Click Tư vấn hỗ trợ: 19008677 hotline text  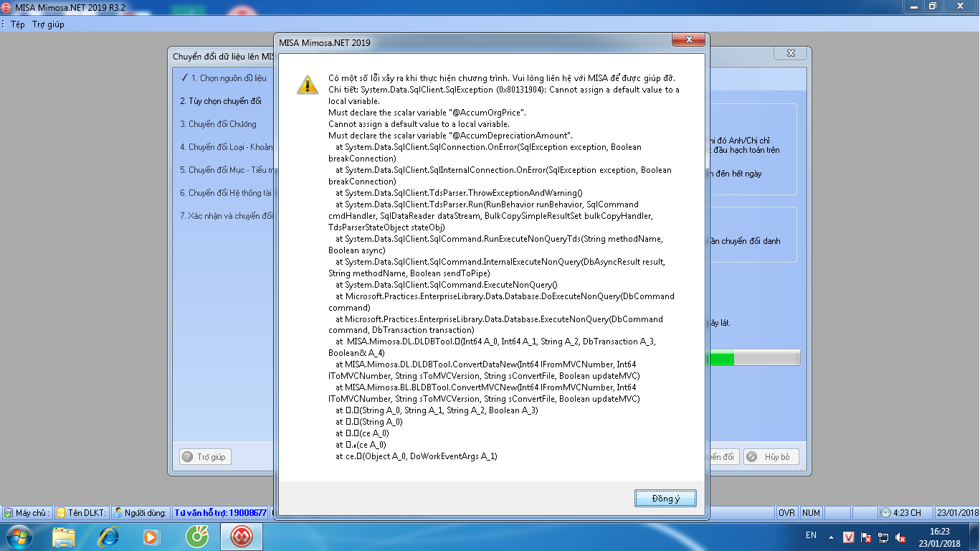click(x=221, y=513)
